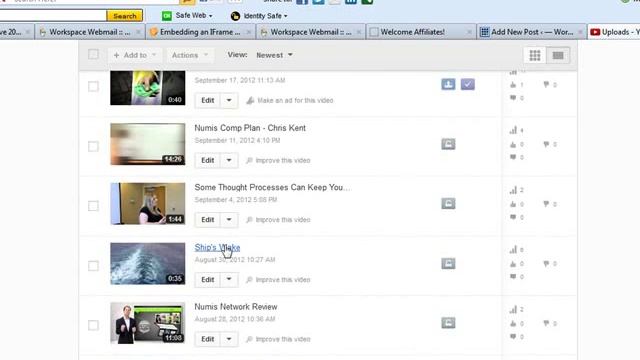Expand Edit arrow for Ship's Wake
The height and width of the screenshot is (360, 640).
point(229,279)
